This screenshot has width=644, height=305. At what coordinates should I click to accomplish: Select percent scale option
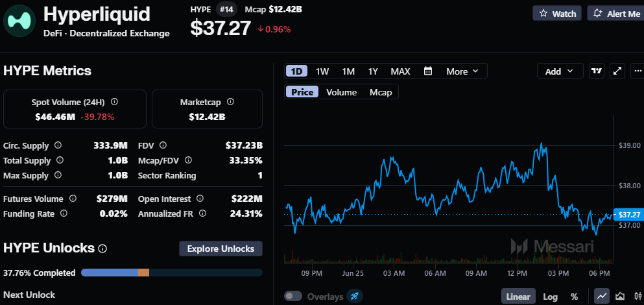[x=574, y=297]
